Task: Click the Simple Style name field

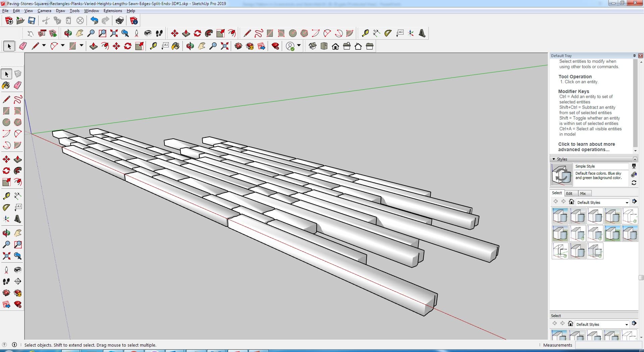Action: click(600, 166)
